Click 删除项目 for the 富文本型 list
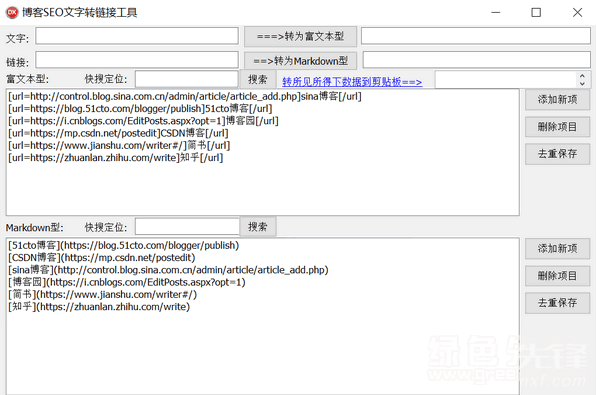The image size is (597, 395). point(557,127)
